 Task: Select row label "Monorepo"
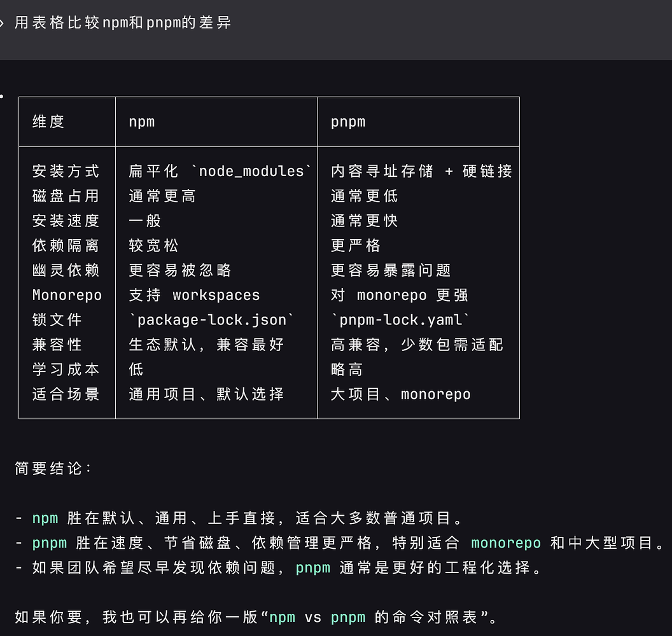[67, 295]
